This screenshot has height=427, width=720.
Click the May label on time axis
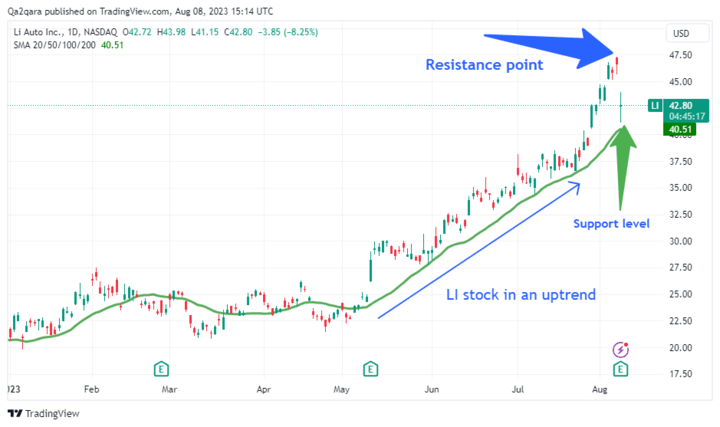(341, 389)
